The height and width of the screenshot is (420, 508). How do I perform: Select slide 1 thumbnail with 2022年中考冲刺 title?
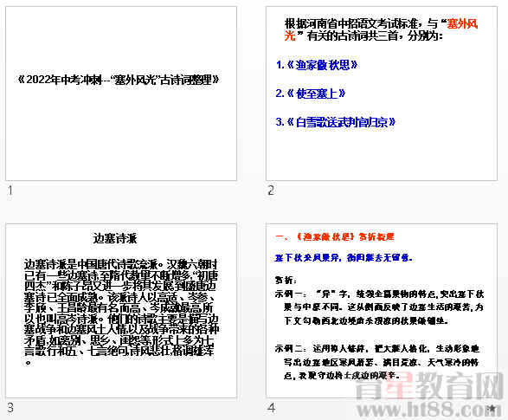(121, 94)
